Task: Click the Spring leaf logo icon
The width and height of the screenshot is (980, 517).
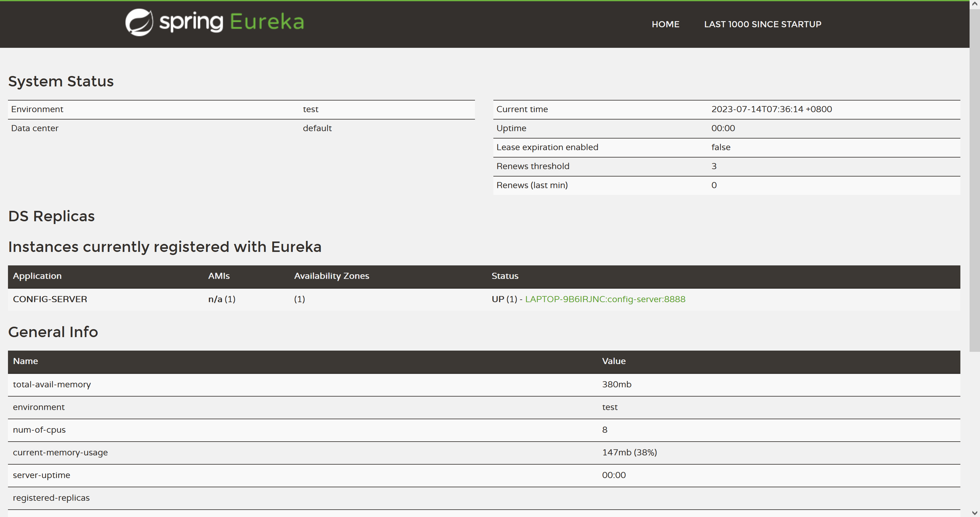Action: coord(139,22)
